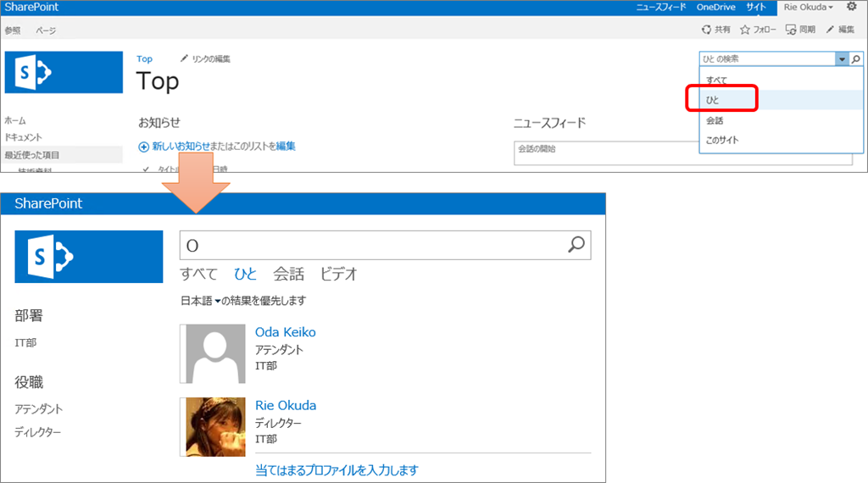Open the ページ ribbon tab
Viewport: 868px width, 483px height.
[46, 31]
